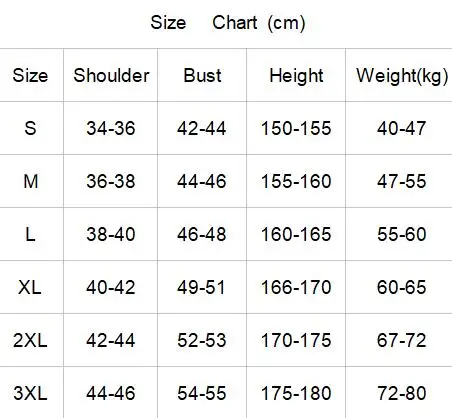Select weight value 60-65

click(x=401, y=287)
